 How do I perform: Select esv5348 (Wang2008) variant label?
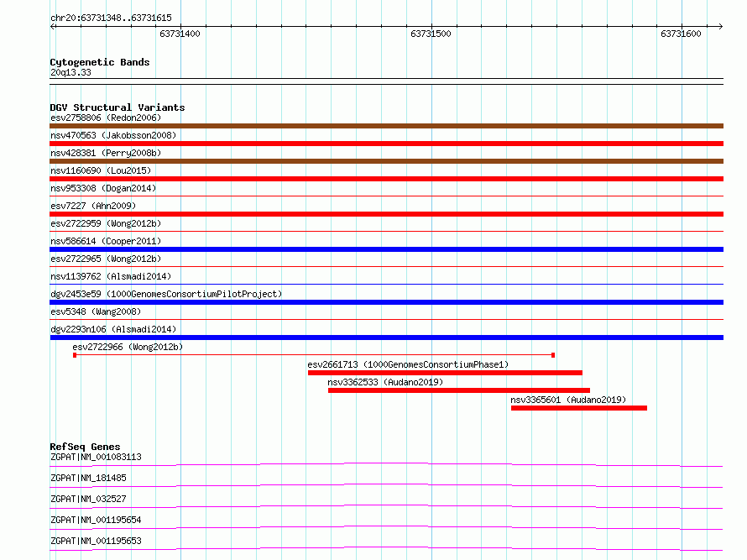click(x=96, y=311)
